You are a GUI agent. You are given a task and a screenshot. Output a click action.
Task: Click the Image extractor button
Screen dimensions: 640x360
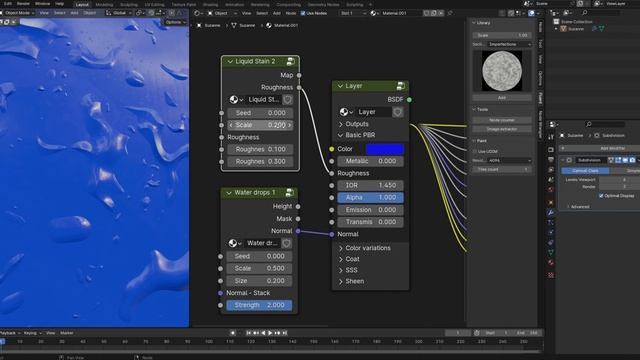click(502, 129)
